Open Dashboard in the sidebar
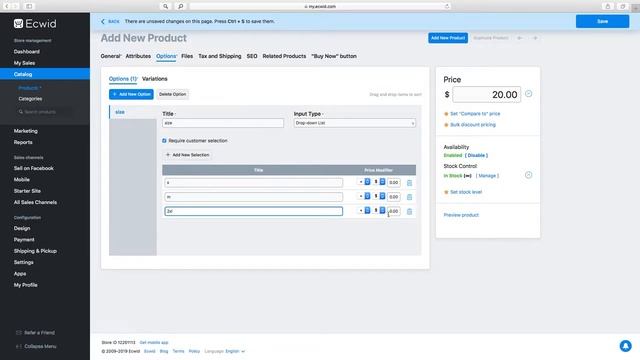This screenshot has height=360, width=640. (x=27, y=52)
